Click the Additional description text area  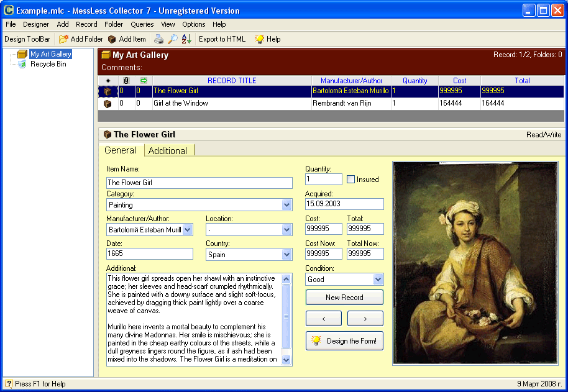pos(194,319)
